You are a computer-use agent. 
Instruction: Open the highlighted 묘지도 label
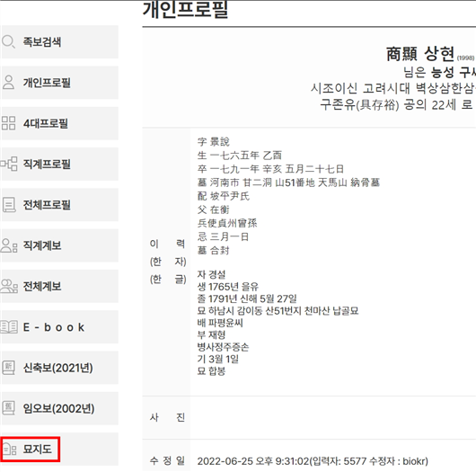pyautogui.click(x=38, y=450)
